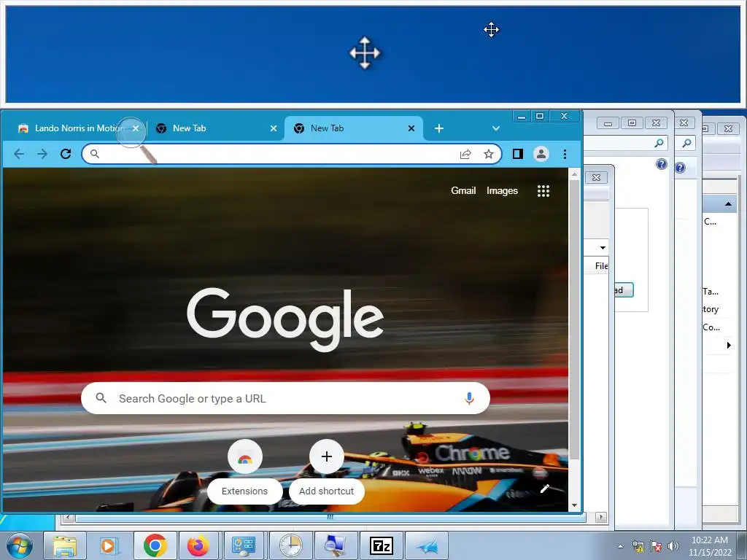Image resolution: width=747 pixels, height=560 pixels.
Task: Click Chrome's forward navigation arrow
Action: [x=42, y=154]
